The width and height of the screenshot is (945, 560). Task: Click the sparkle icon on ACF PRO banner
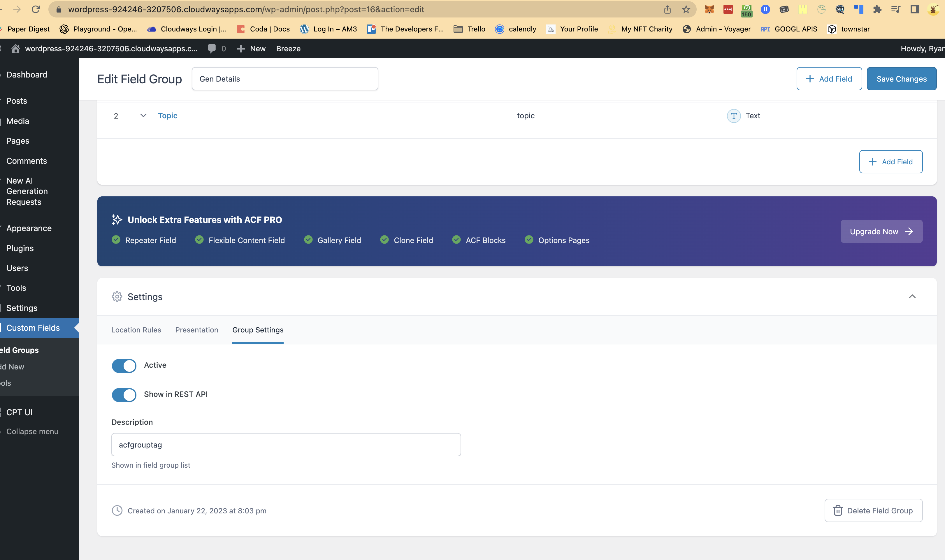click(117, 220)
